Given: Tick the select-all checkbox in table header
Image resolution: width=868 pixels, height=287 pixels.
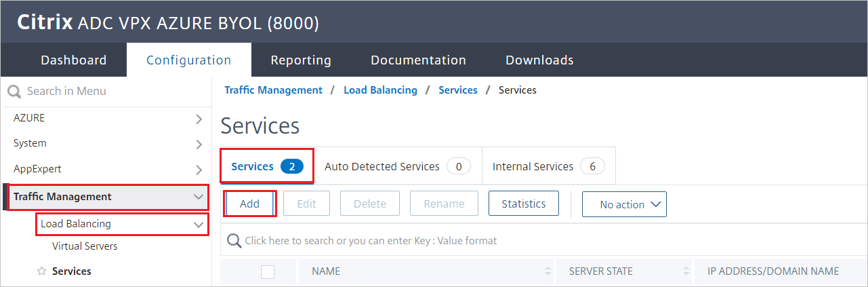Looking at the screenshot, I should pos(268,271).
